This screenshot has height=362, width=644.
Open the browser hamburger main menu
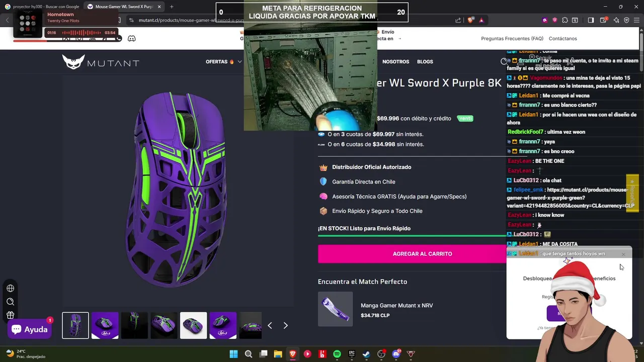(637, 20)
